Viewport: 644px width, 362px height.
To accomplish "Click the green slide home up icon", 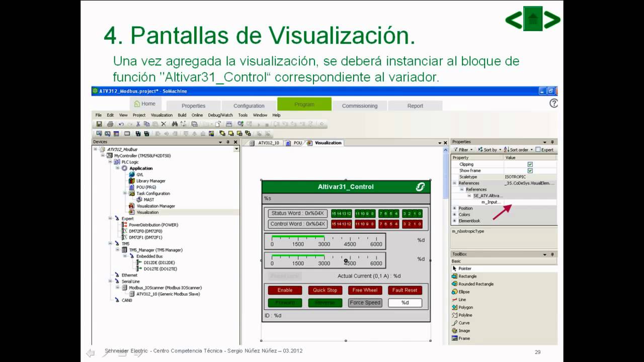I will [x=533, y=19].
